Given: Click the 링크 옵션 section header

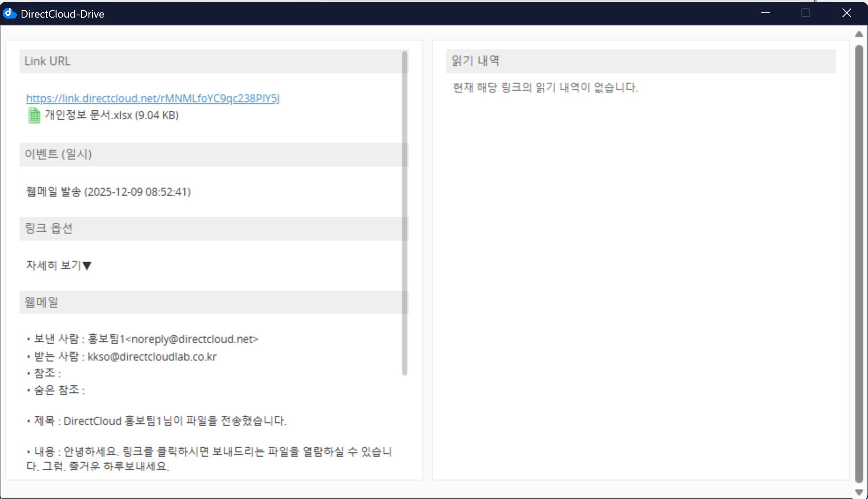Looking at the screenshot, I should point(48,228).
